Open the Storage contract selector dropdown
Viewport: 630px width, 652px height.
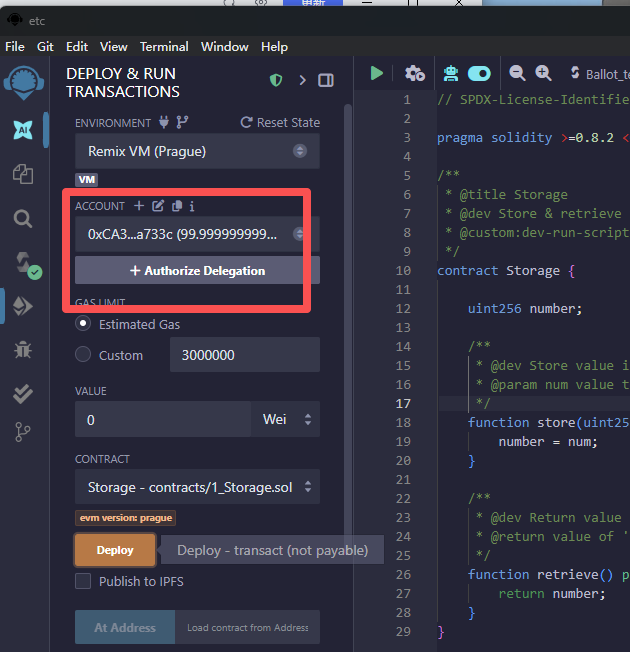tap(197, 487)
